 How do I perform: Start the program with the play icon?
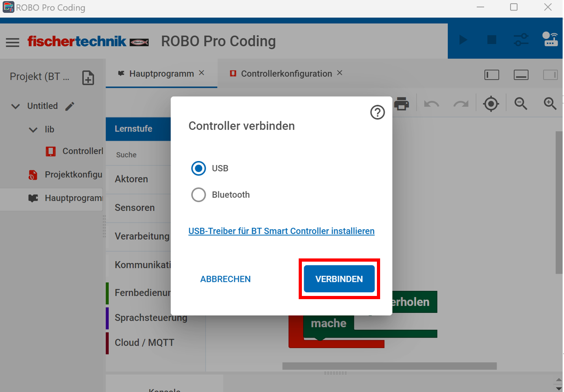[x=463, y=40]
